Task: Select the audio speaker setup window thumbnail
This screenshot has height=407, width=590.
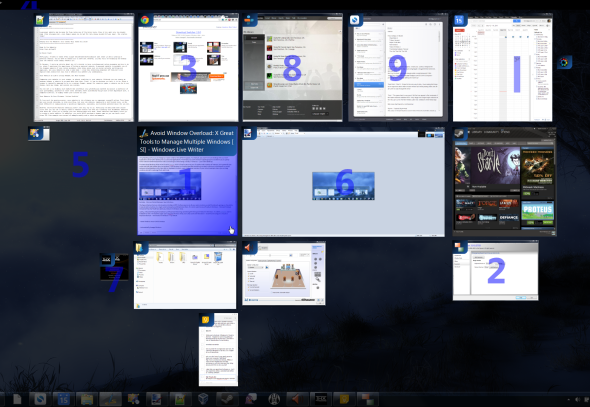Action: click(284, 273)
